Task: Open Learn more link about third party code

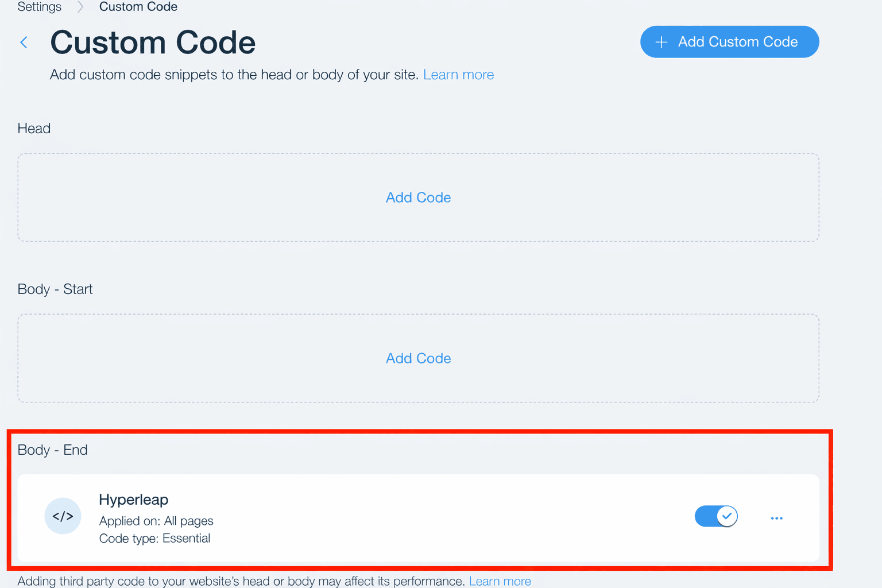Action: click(x=500, y=581)
